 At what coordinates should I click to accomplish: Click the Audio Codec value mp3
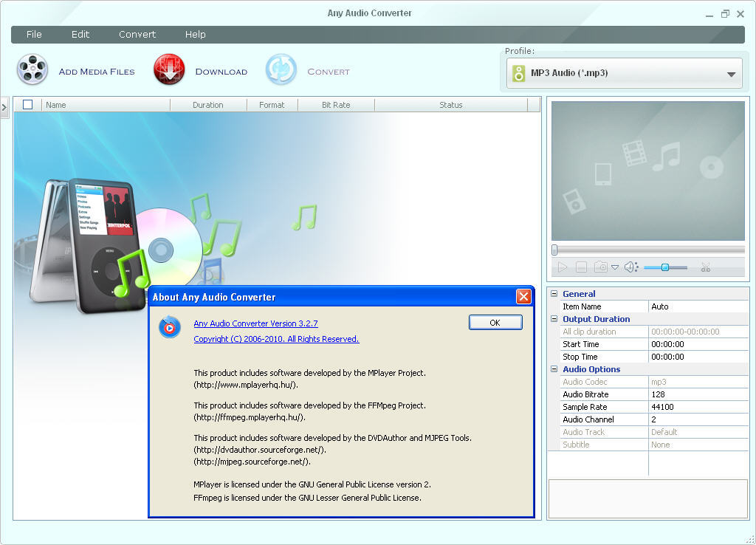coord(698,382)
